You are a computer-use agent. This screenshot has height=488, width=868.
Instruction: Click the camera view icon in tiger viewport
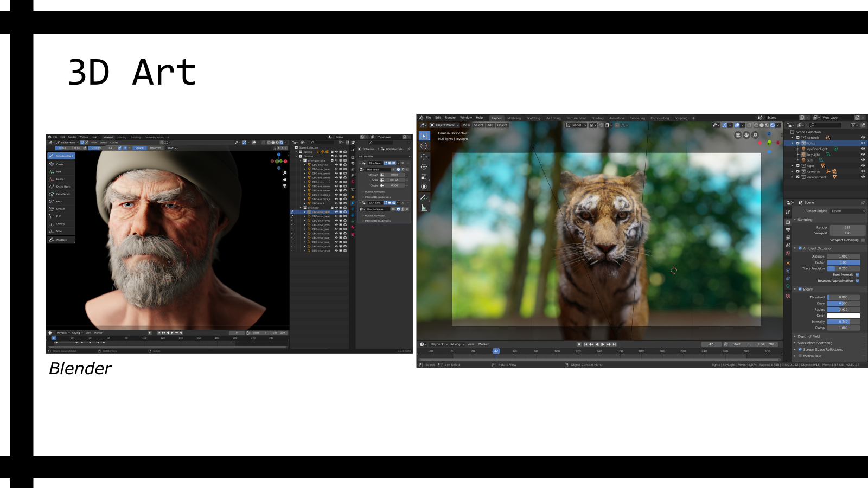[x=738, y=135]
